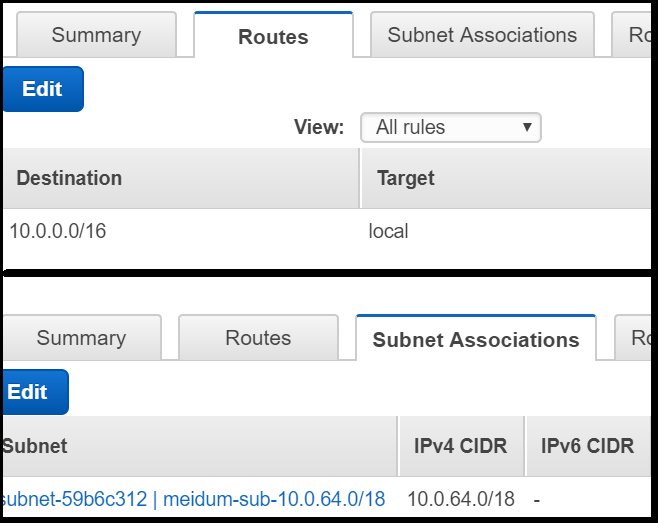Viewport: 658px width, 523px height.
Task: Click the dash in the IPv6 CIDR column
Action: pyautogui.click(x=537, y=499)
